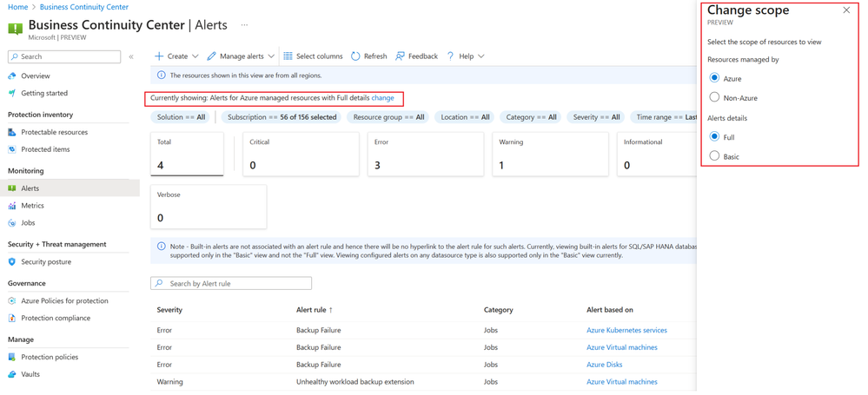Open the Solution filter pill

click(181, 117)
